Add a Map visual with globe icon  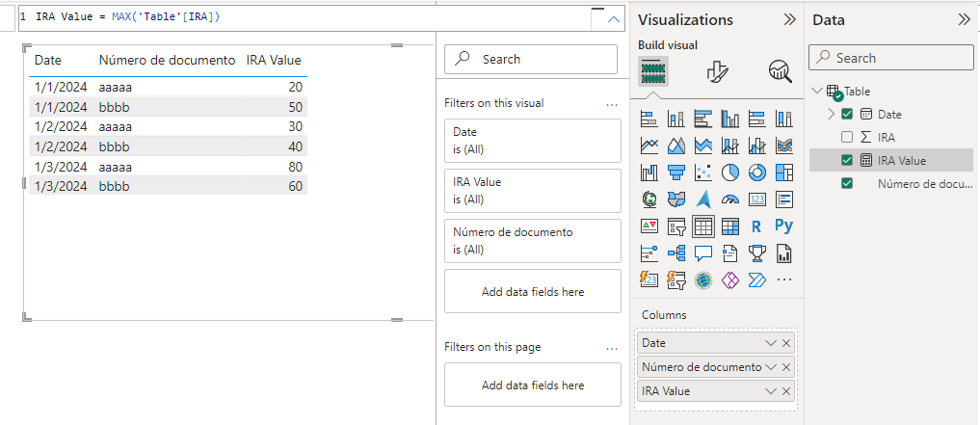coord(649,199)
